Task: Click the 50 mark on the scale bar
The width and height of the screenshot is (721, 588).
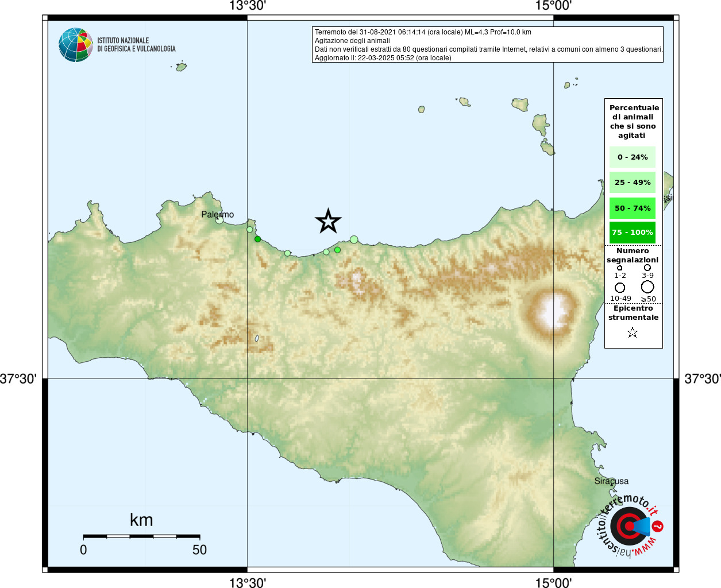Action: click(199, 550)
